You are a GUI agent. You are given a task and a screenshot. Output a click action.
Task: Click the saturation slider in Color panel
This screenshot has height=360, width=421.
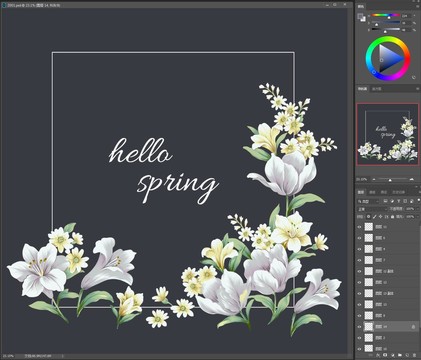pos(385,22)
